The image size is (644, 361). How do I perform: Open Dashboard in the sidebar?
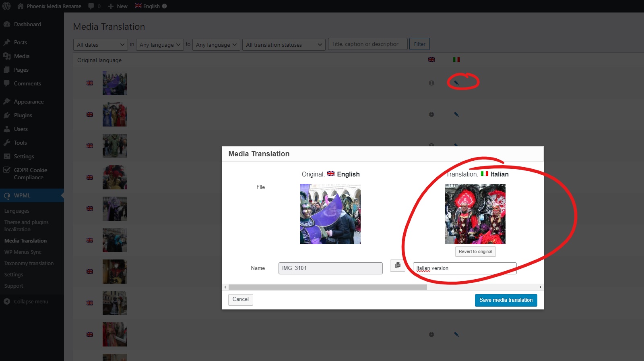(27, 24)
